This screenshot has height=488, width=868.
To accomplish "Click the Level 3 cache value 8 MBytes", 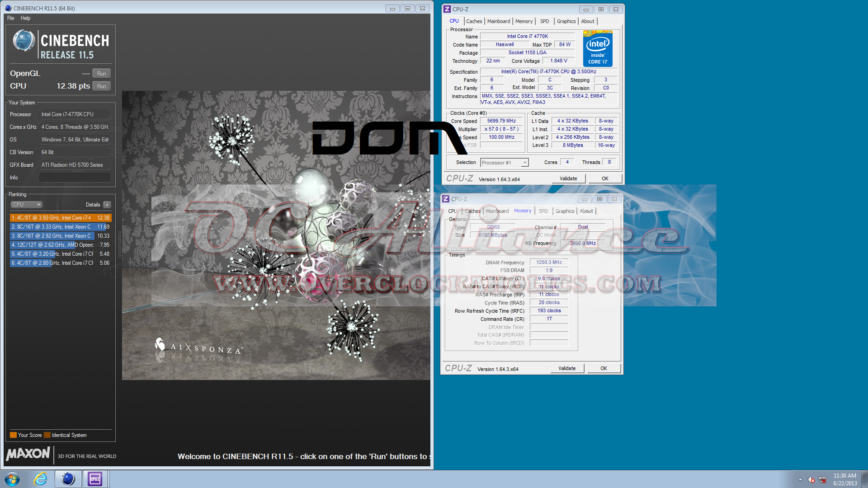I will (x=572, y=145).
